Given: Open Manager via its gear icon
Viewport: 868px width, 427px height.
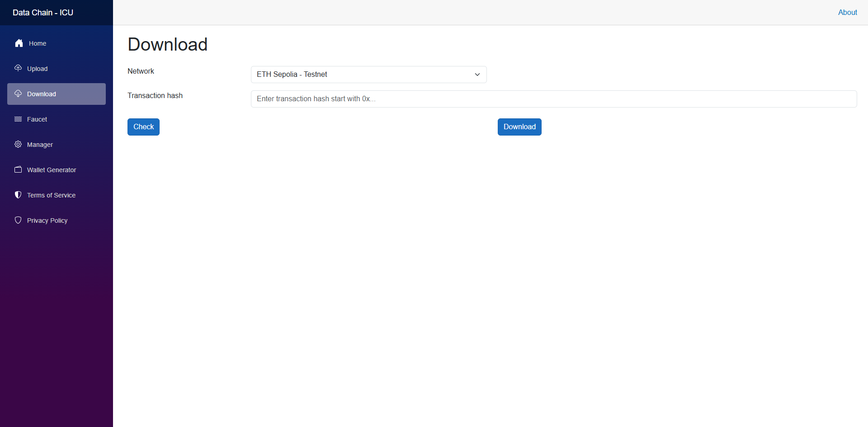Looking at the screenshot, I should 18,144.
